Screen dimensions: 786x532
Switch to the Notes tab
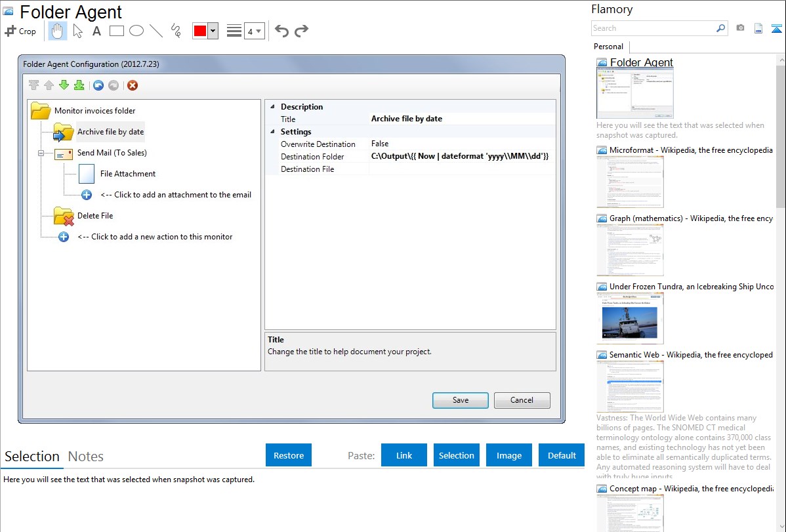point(86,457)
